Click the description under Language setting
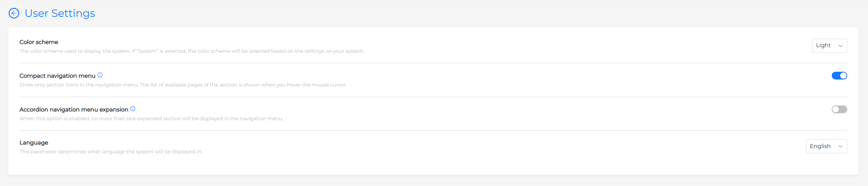868x186 pixels. click(x=111, y=152)
